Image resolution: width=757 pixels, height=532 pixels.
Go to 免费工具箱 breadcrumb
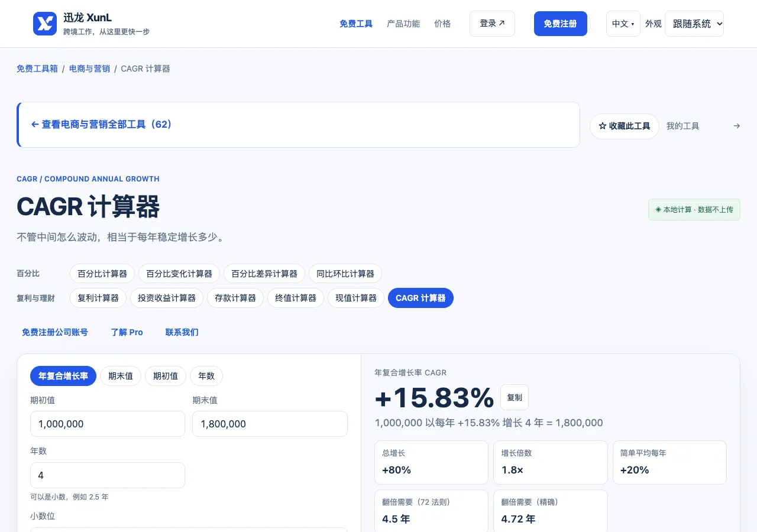click(37, 69)
